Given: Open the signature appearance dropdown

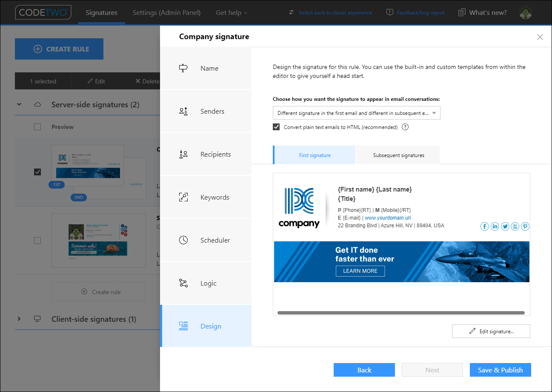Looking at the screenshot, I should click(x=357, y=113).
